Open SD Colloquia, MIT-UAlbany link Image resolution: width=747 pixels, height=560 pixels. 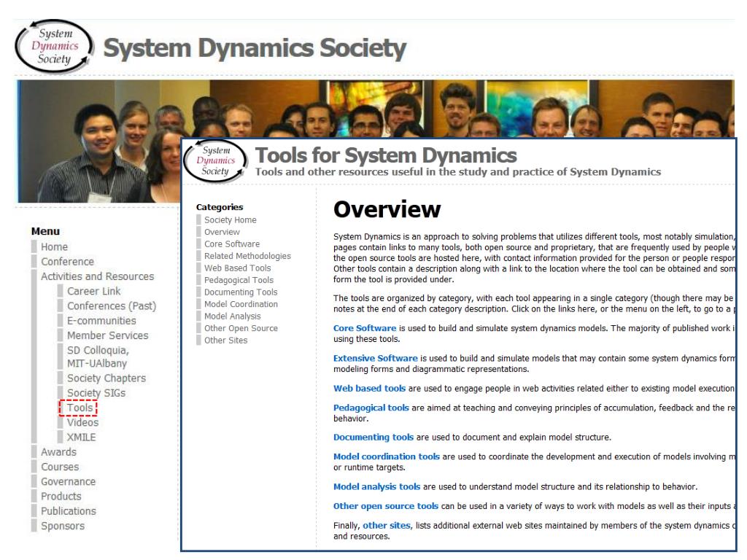(x=98, y=357)
